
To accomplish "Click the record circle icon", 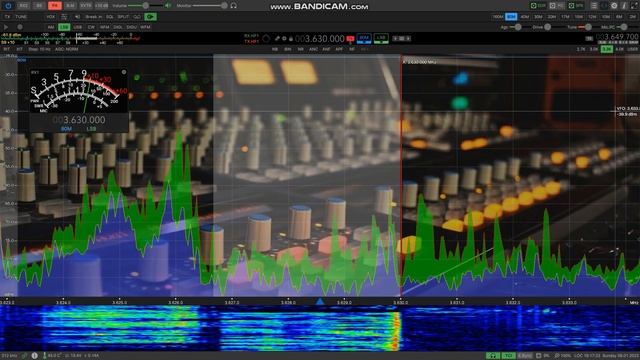I will 20,27.
